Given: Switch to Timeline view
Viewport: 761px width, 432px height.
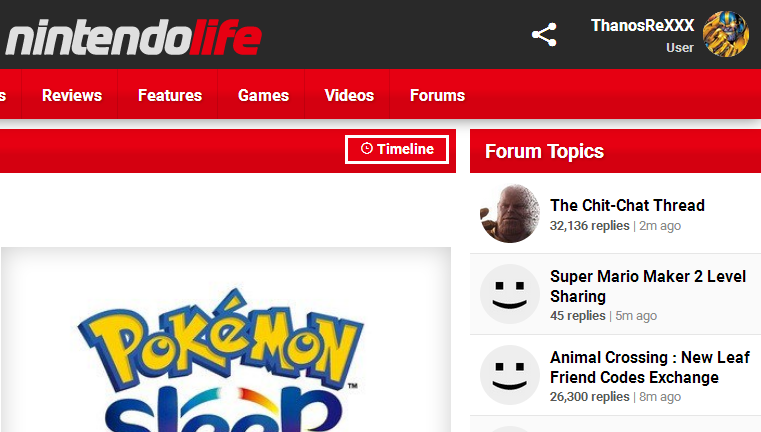Looking at the screenshot, I should tap(397, 149).
